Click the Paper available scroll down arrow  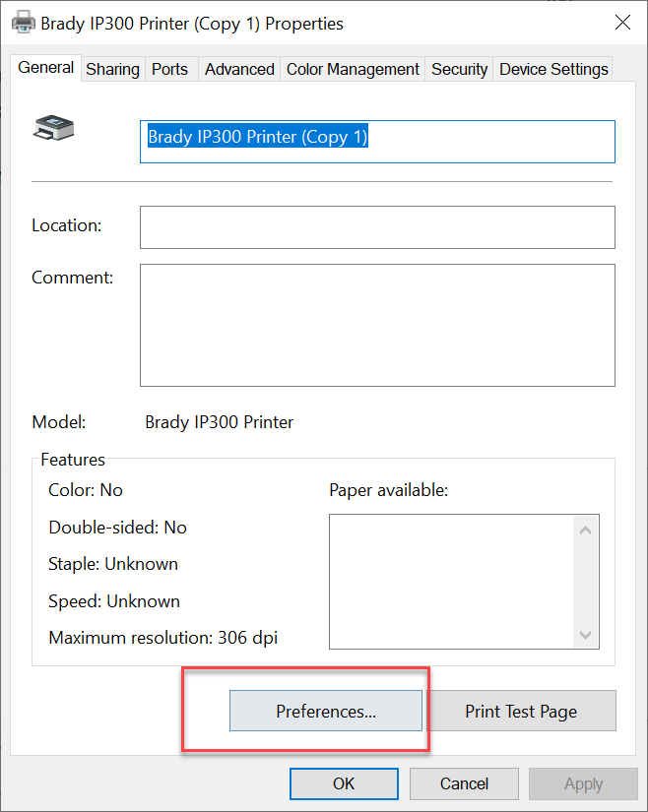point(585,635)
